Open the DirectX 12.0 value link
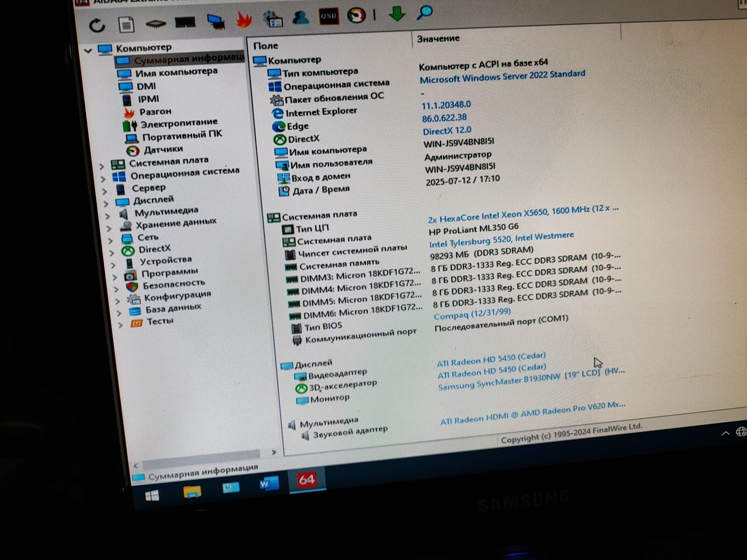The height and width of the screenshot is (560, 747). 447,131
